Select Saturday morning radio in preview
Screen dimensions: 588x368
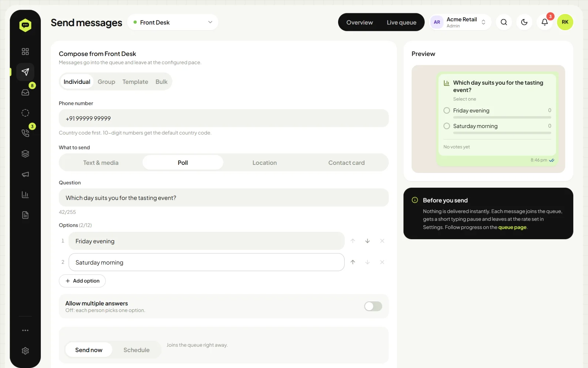[x=447, y=126]
